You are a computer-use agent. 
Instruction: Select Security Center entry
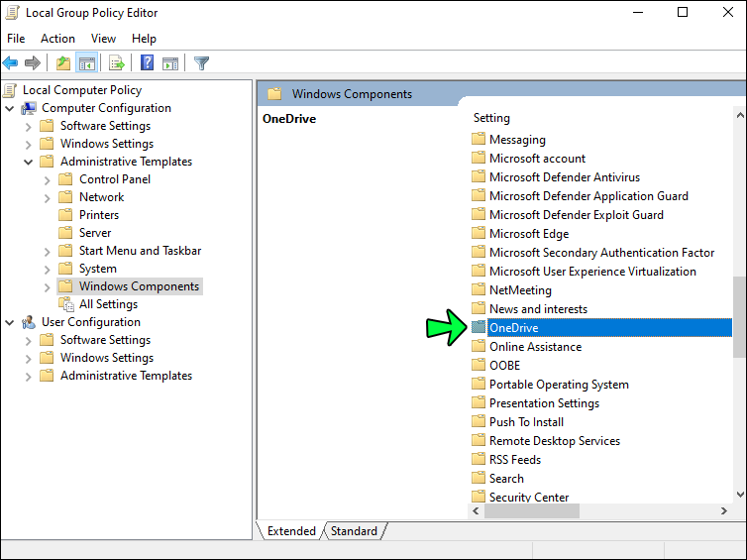pyautogui.click(x=529, y=497)
